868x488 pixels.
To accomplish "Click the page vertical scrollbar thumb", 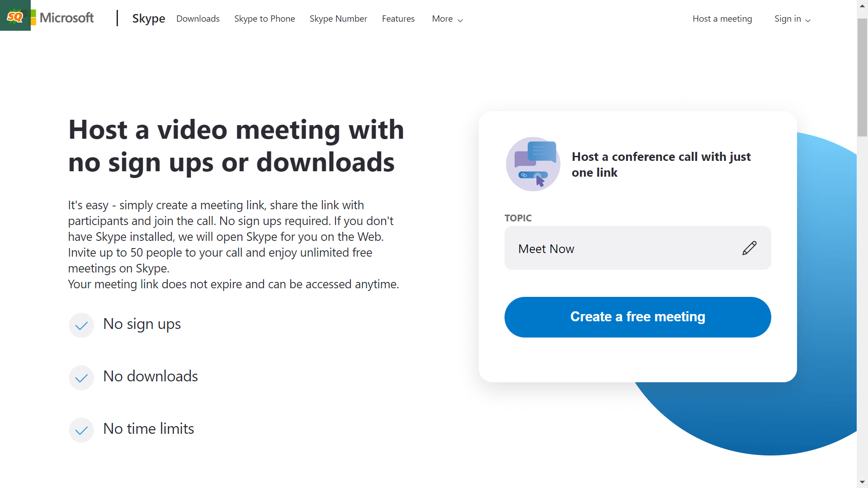I will 862,77.
